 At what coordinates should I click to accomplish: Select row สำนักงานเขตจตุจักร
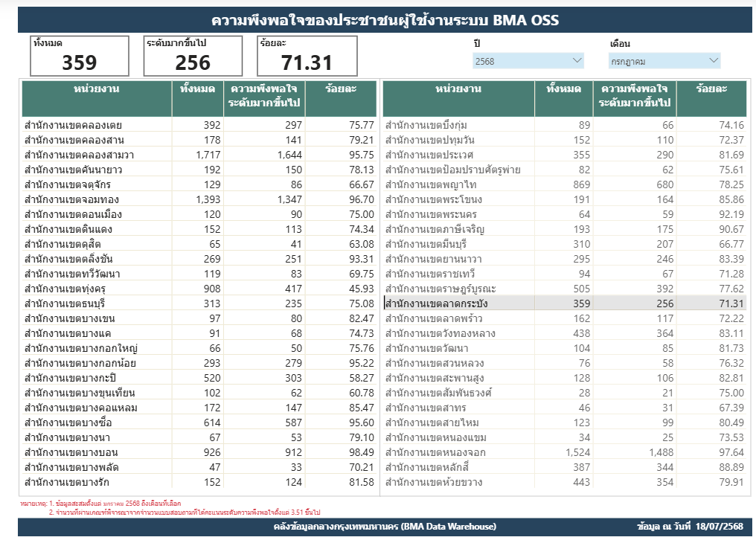pos(199,185)
